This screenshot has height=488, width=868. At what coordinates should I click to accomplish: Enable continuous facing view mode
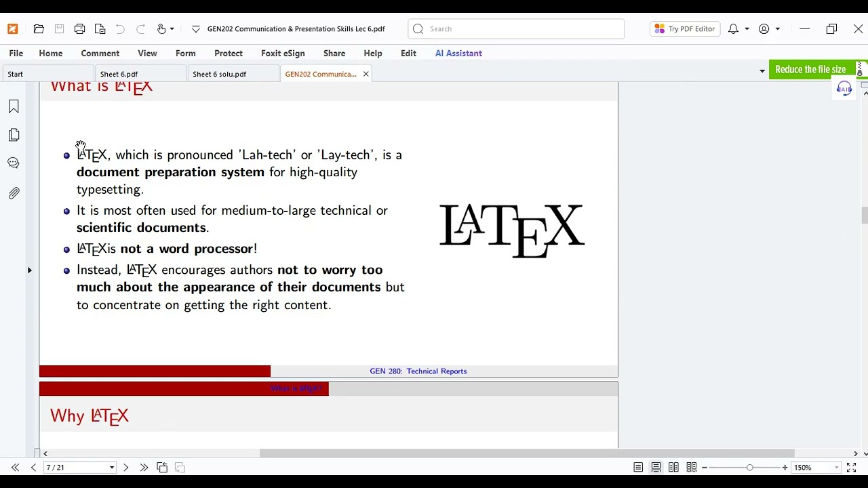point(691,468)
